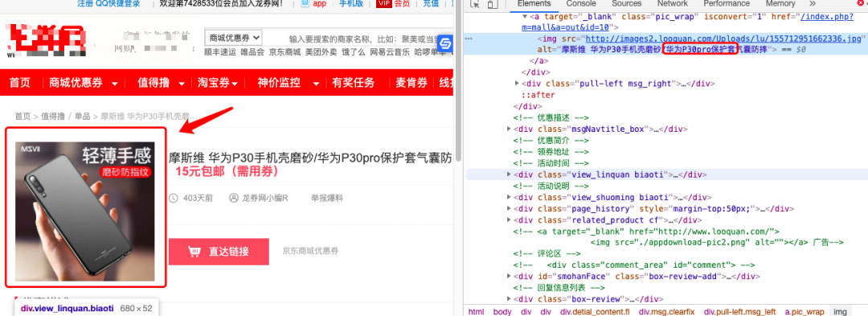Click the 网易云音乐 hot search link
The image size is (868, 316).
tap(390, 52)
